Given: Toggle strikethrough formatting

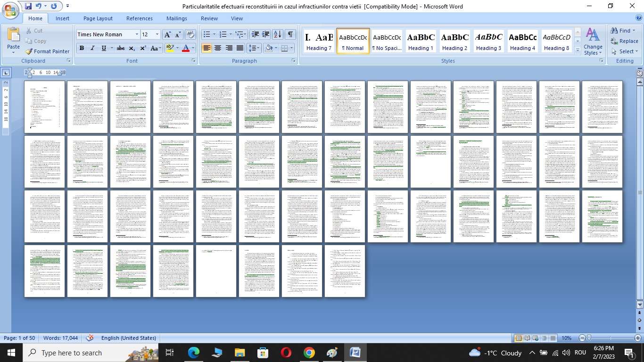Looking at the screenshot, I should click(121, 48).
